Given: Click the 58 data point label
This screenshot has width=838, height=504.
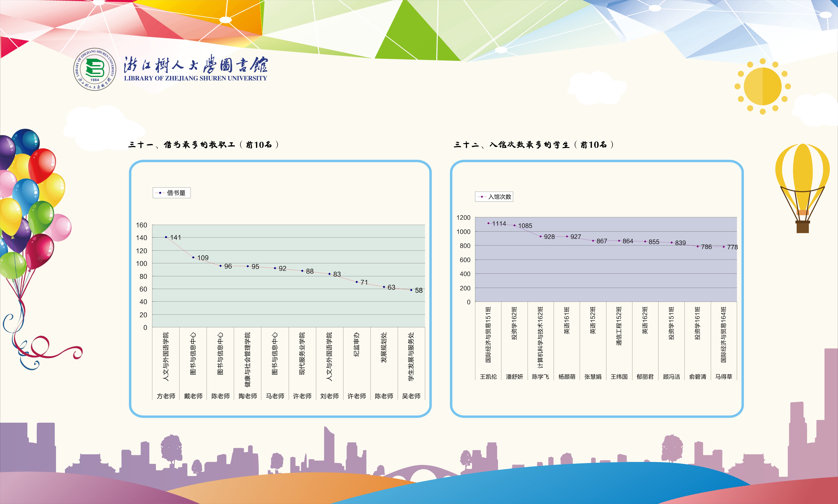Looking at the screenshot, I should pos(419,290).
